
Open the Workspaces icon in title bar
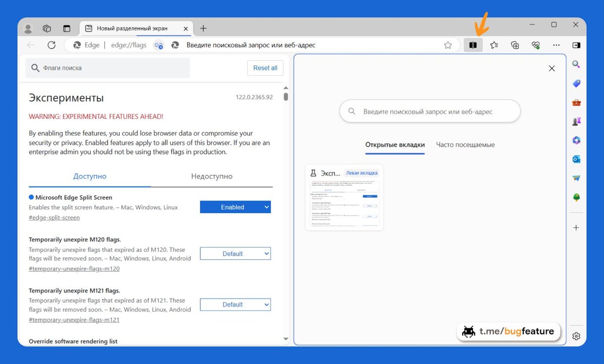click(47, 29)
